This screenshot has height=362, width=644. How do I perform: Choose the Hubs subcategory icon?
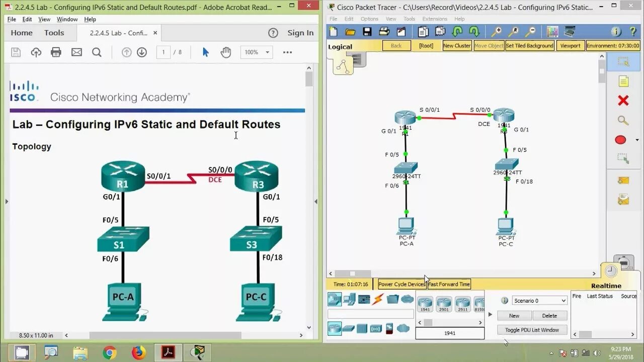coord(362,329)
